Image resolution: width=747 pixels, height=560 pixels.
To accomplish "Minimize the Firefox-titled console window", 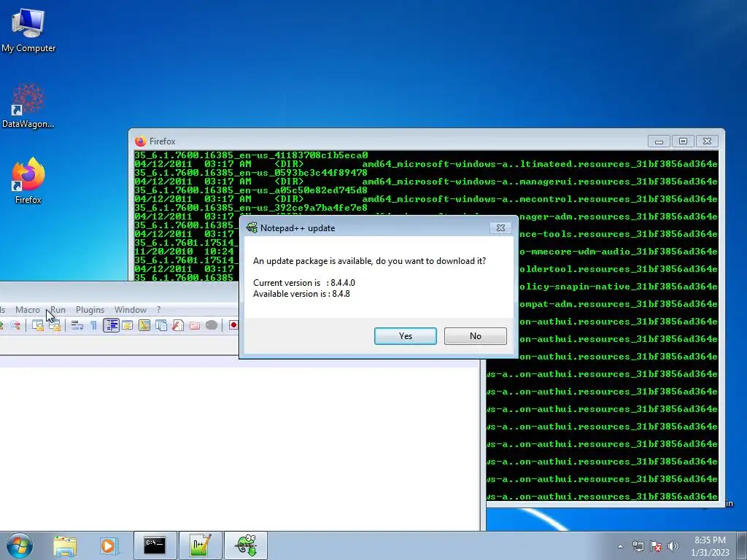I will [659, 141].
